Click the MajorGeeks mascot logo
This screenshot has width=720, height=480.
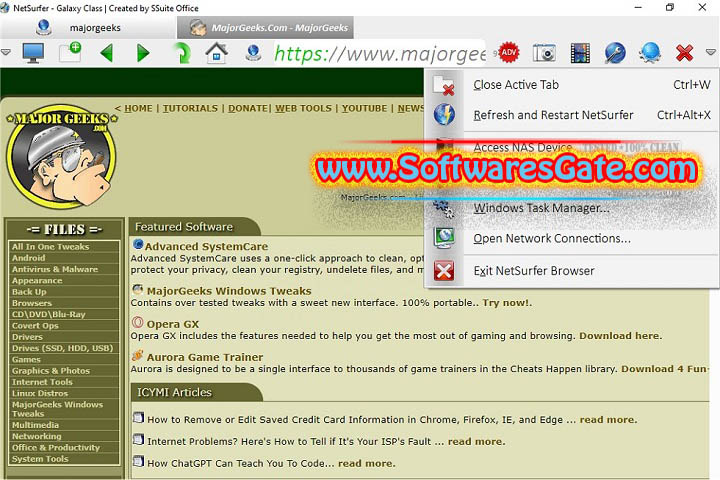[x=62, y=156]
